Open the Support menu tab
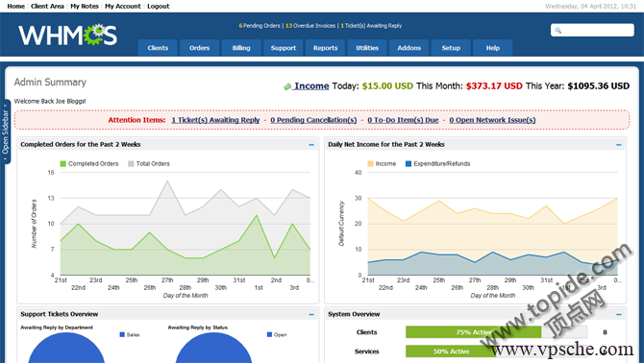Screen dimensions: 644x363 click(283, 48)
